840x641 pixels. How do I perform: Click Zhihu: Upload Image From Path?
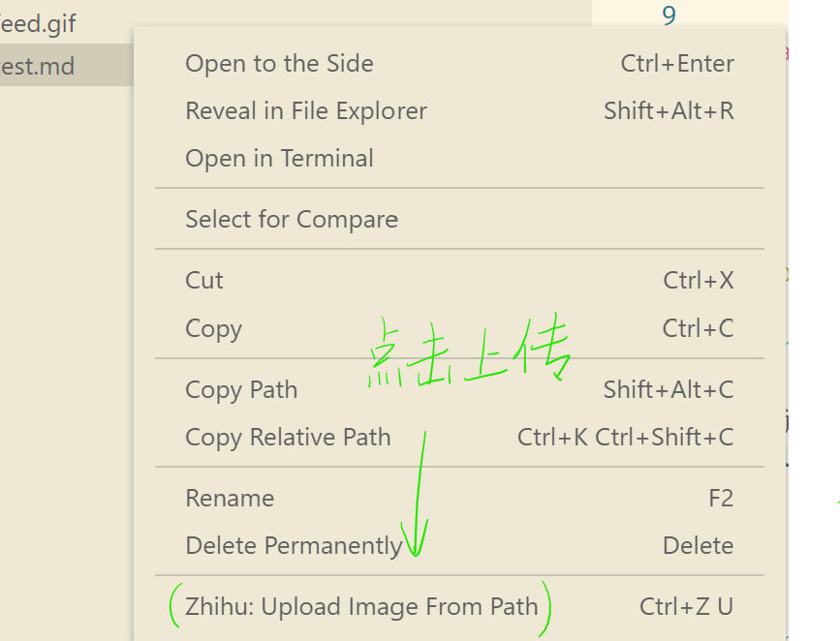click(x=459, y=607)
